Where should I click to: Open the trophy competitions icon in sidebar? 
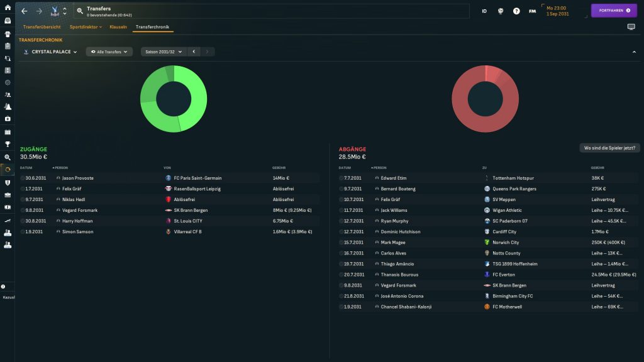[8, 144]
